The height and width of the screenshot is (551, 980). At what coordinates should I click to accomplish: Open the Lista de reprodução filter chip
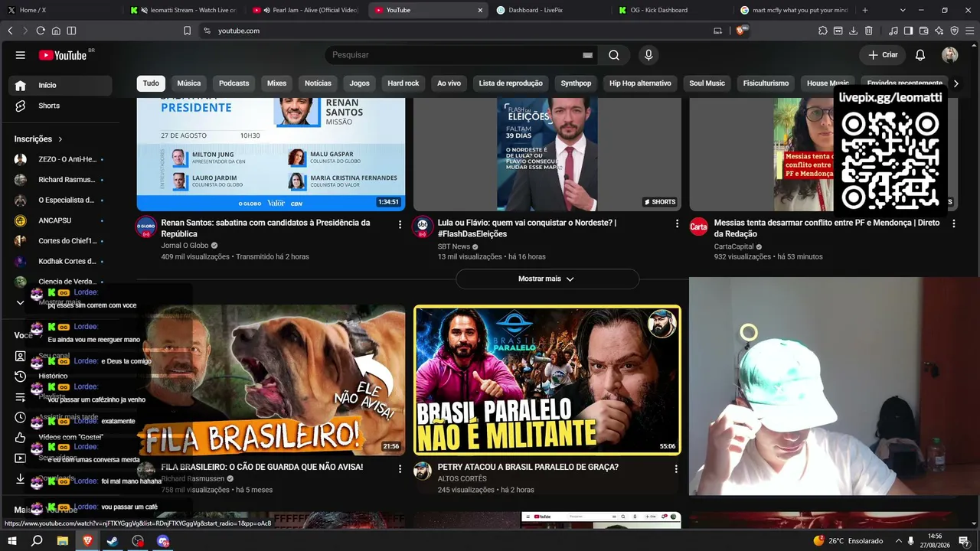pos(511,83)
